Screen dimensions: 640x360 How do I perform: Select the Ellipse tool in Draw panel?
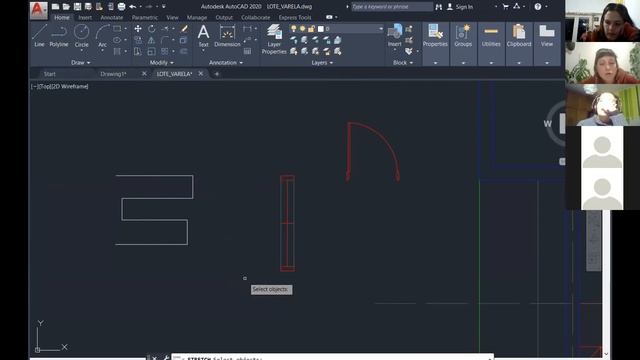[117, 40]
